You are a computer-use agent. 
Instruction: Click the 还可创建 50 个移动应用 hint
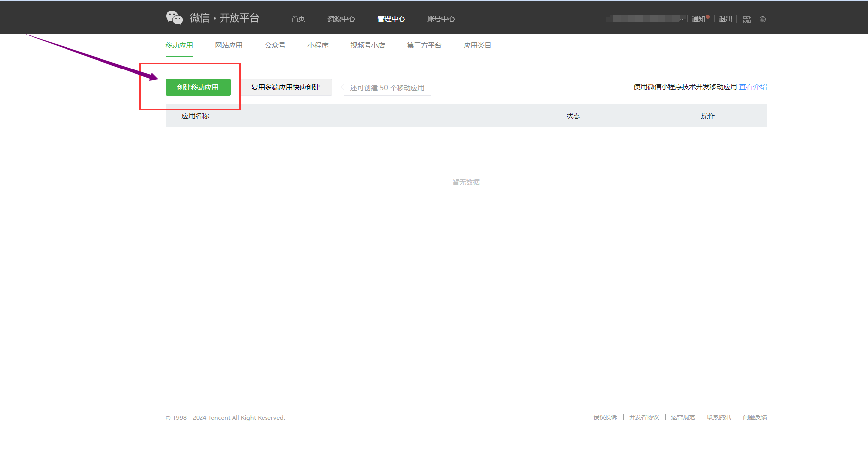tap(387, 88)
